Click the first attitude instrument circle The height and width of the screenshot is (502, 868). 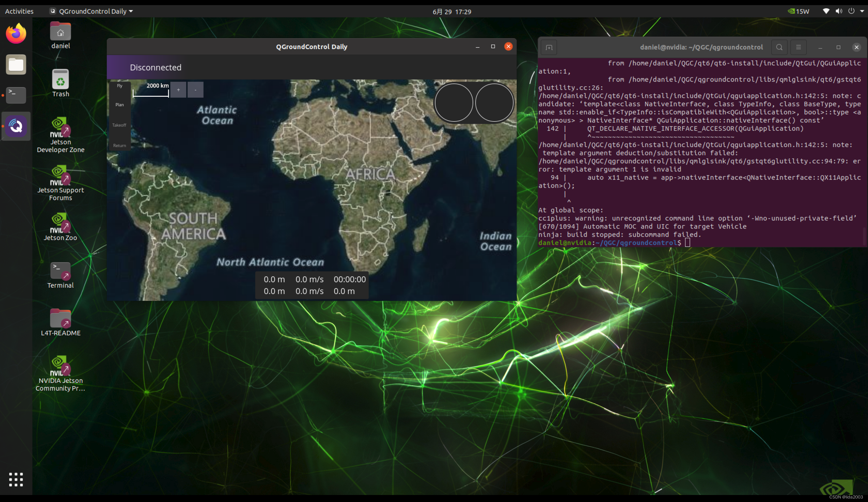click(454, 103)
